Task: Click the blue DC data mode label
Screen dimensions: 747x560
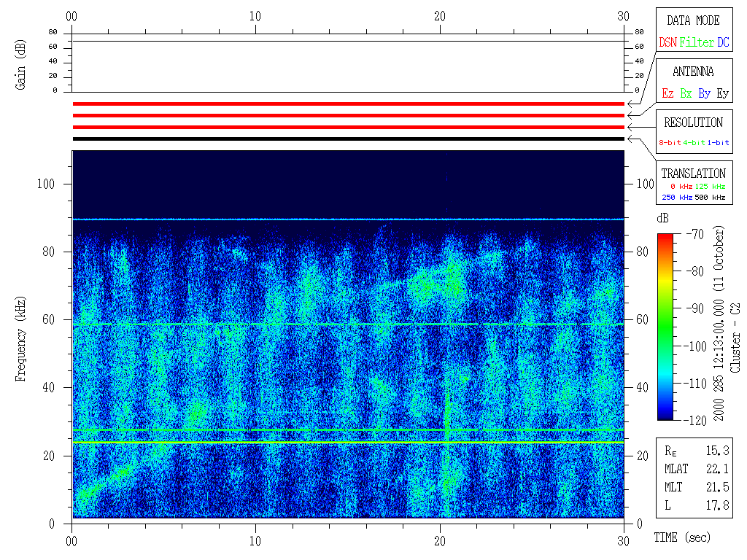Action: point(723,43)
